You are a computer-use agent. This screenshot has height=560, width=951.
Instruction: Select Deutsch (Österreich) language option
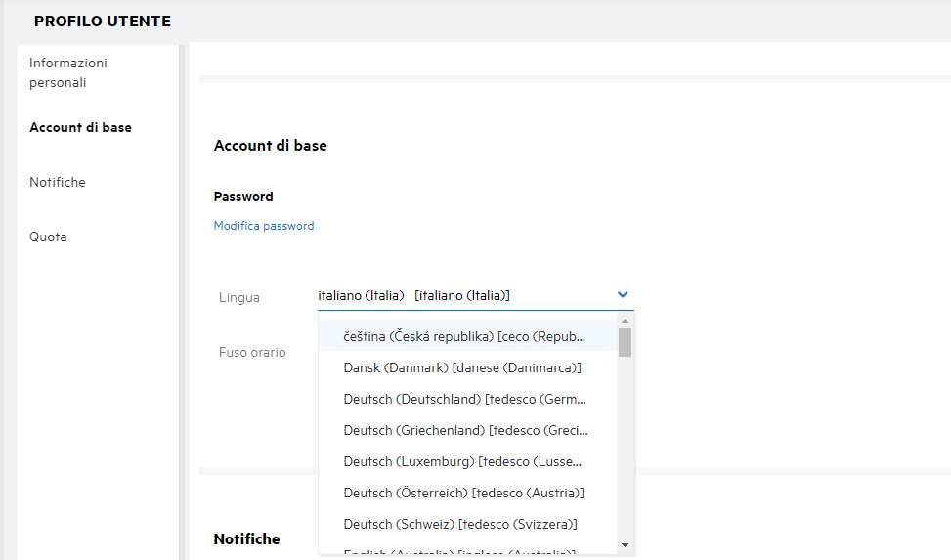[x=464, y=493]
